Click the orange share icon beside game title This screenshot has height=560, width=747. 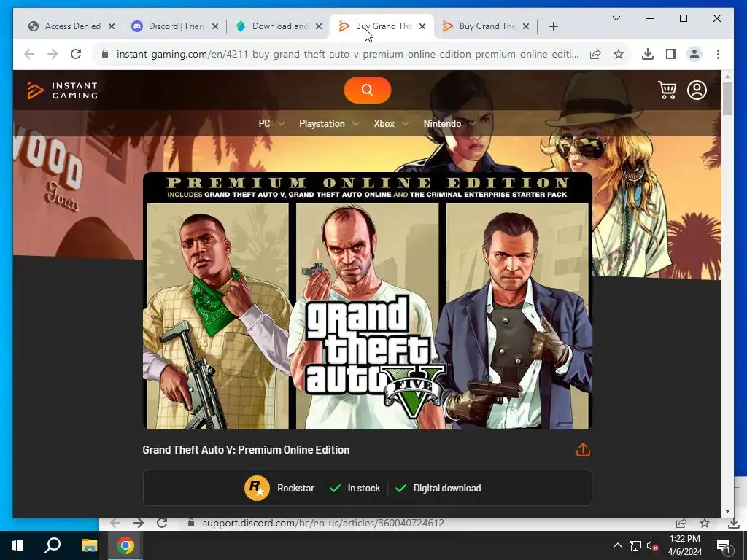pyautogui.click(x=583, y=449)
